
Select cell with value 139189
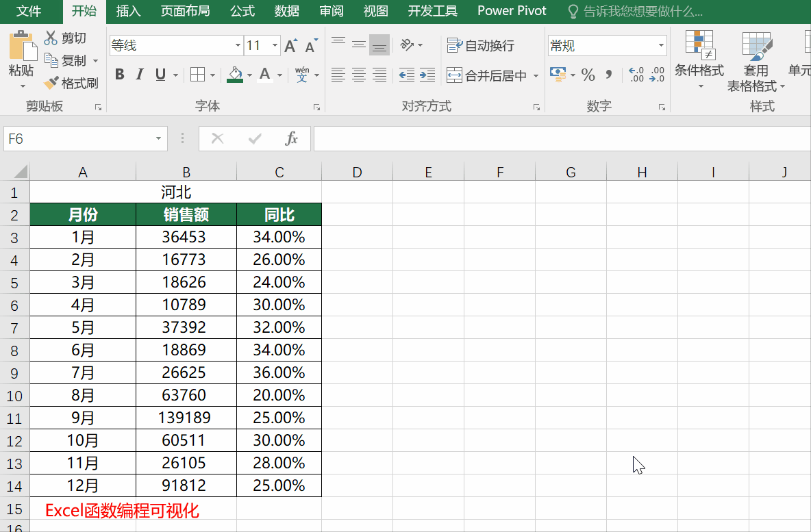[186, 418]
